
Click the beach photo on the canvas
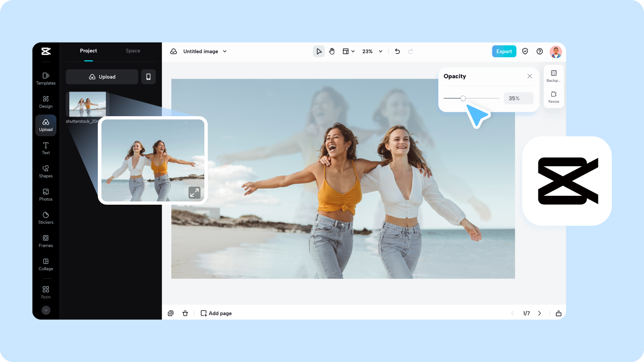tap(343, 179)
